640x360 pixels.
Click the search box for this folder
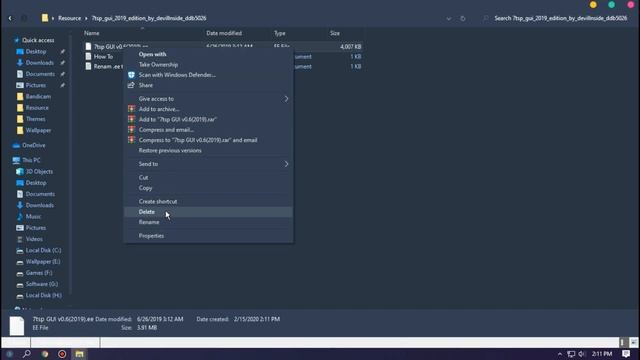[x=560, y=18]
